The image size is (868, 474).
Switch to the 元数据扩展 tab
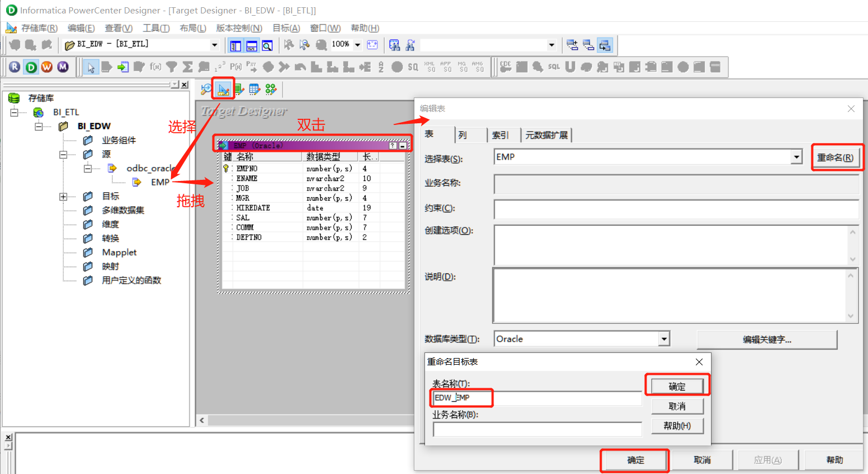tap(547, 135)
